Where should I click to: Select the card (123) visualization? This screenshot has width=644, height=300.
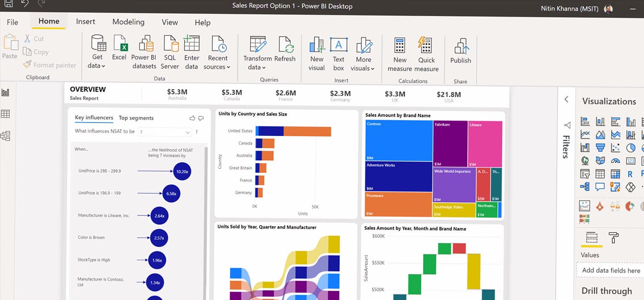tap(631, 160)
